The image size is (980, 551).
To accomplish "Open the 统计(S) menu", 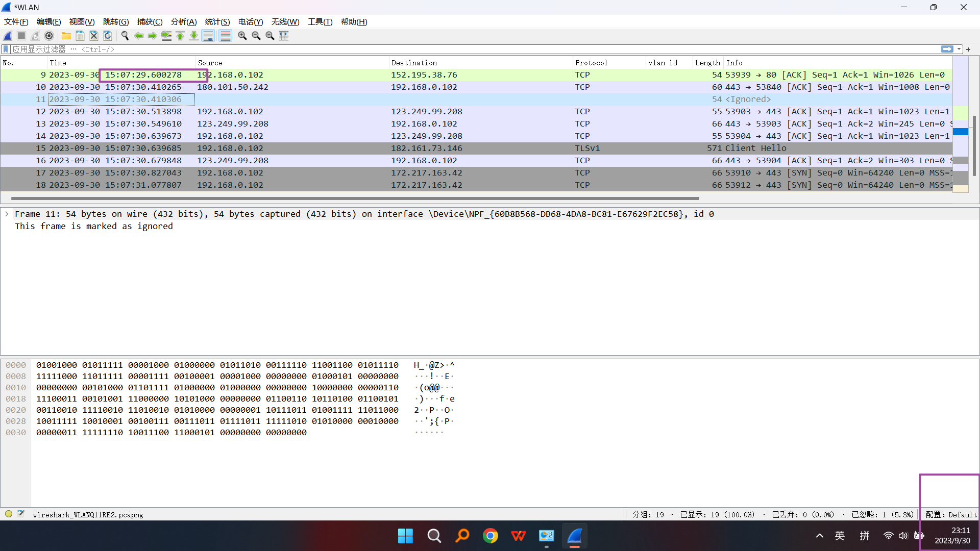I will point(217,22).
